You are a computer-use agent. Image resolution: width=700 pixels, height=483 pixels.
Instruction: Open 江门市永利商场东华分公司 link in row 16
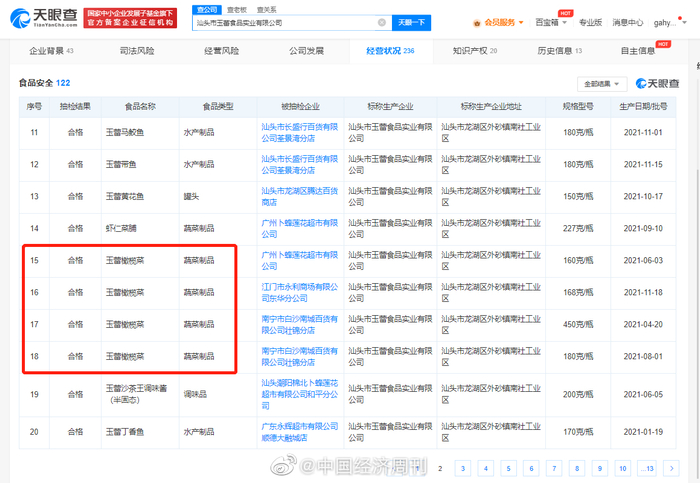300,292
